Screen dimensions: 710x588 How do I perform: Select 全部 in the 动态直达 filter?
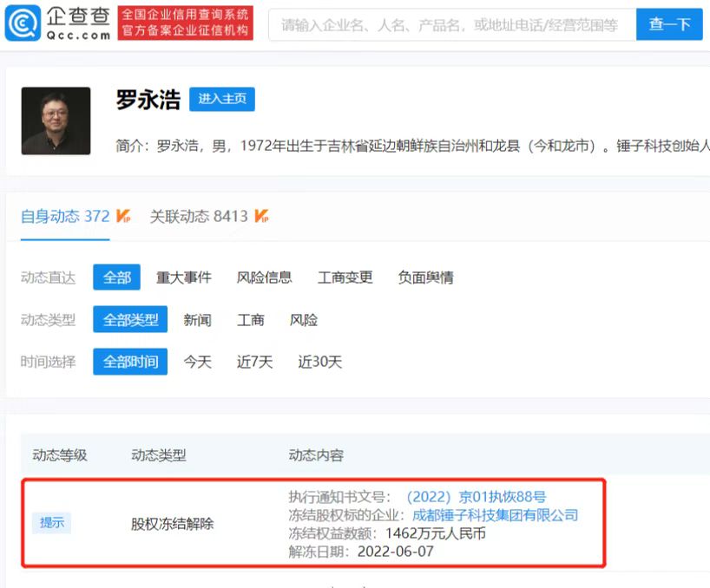(x=117, y=277)
